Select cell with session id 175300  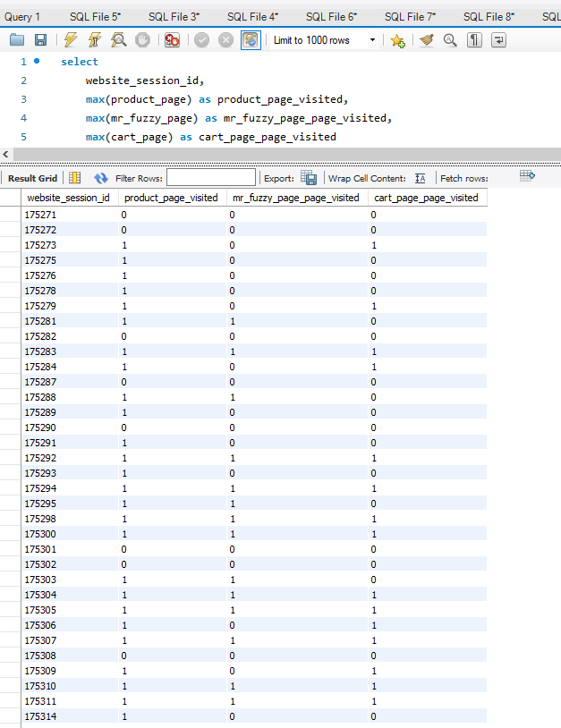[x=70, y=534]
